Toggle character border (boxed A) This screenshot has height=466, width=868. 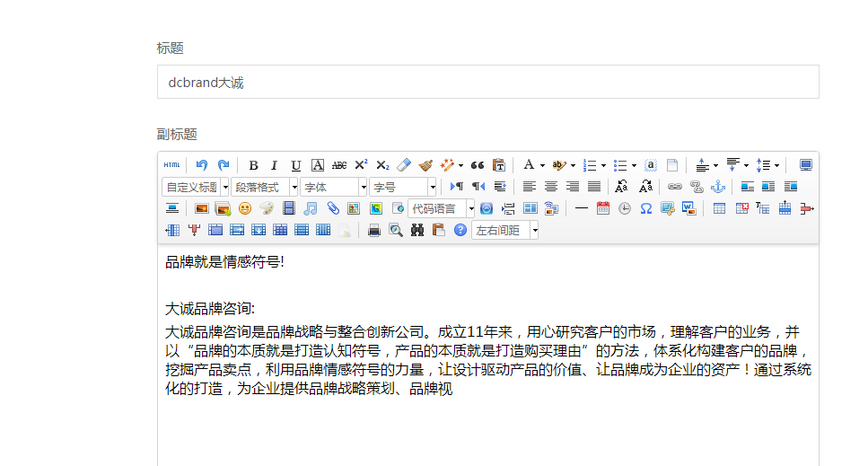coord(317,165)
